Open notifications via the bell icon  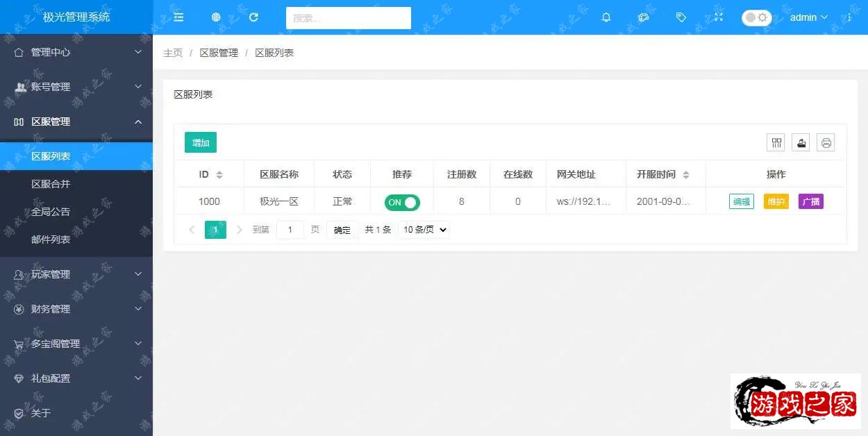tap(606, 17)
